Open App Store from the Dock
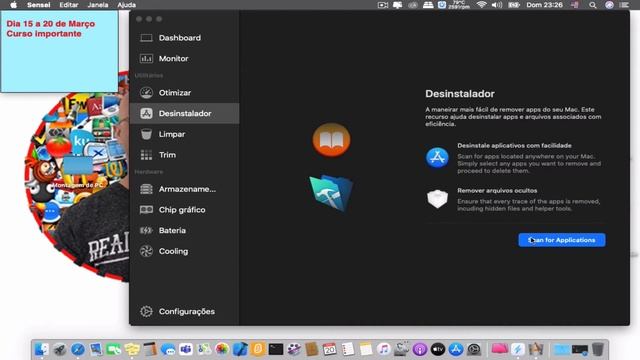This screenshot has width=640, height=360. (456, 349)
